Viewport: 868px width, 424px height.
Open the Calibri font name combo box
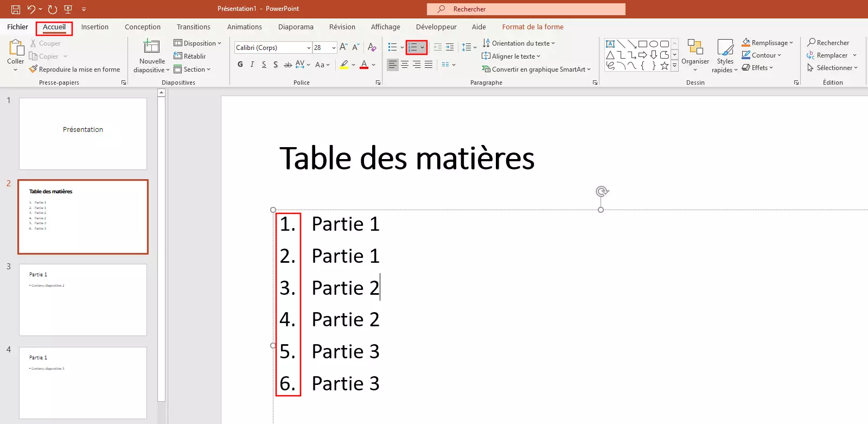tap(273, 48)
